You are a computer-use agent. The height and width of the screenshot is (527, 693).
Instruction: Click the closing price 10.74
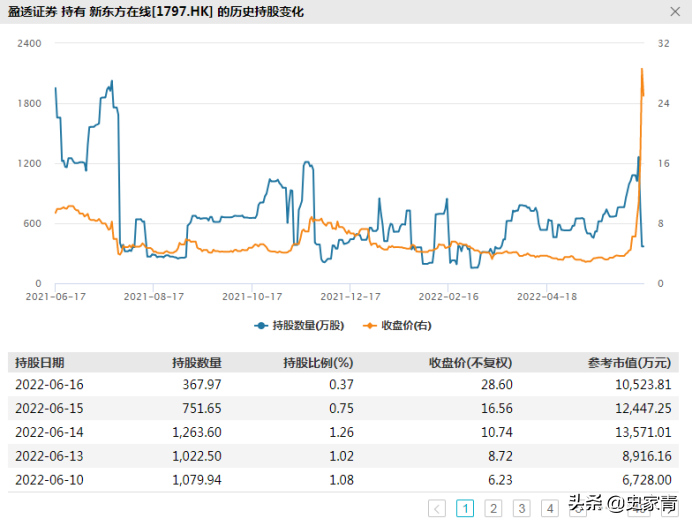[497, 432]
